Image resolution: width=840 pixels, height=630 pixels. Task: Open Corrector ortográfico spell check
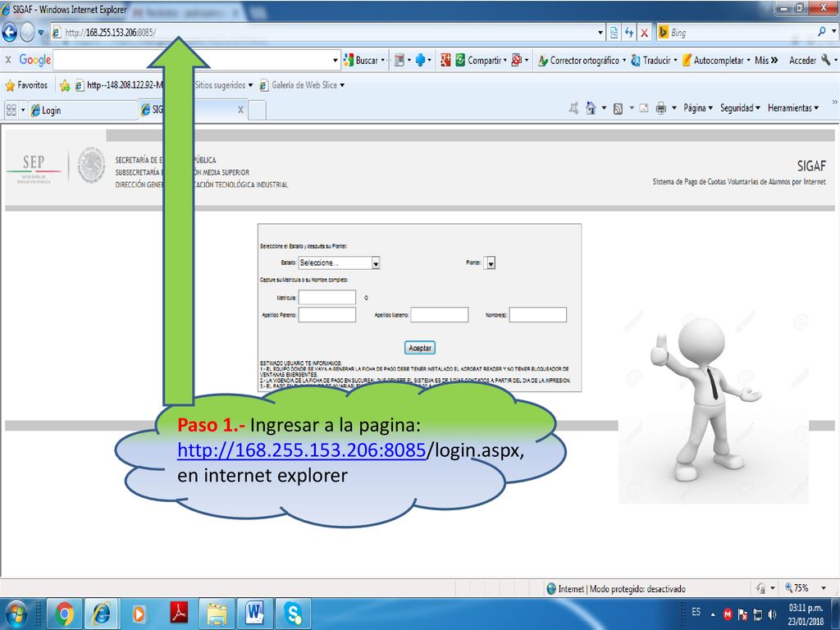(x=581, y=61)
